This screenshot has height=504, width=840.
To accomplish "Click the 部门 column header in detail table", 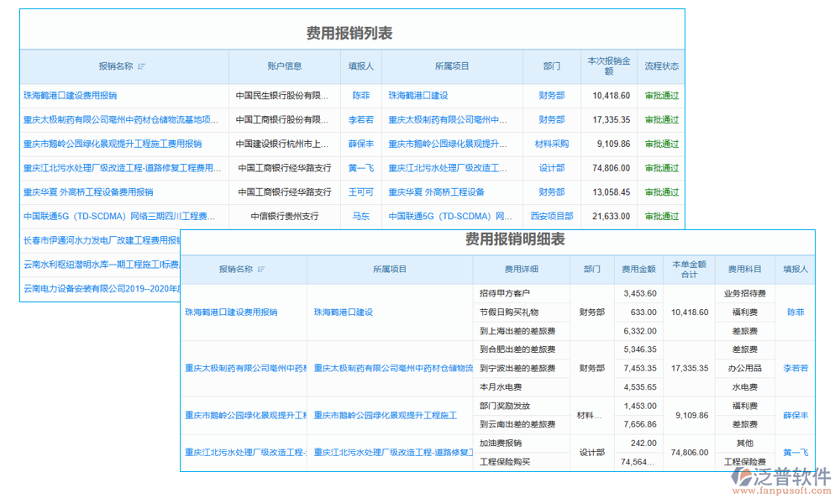I will click(x=592, y=270).
